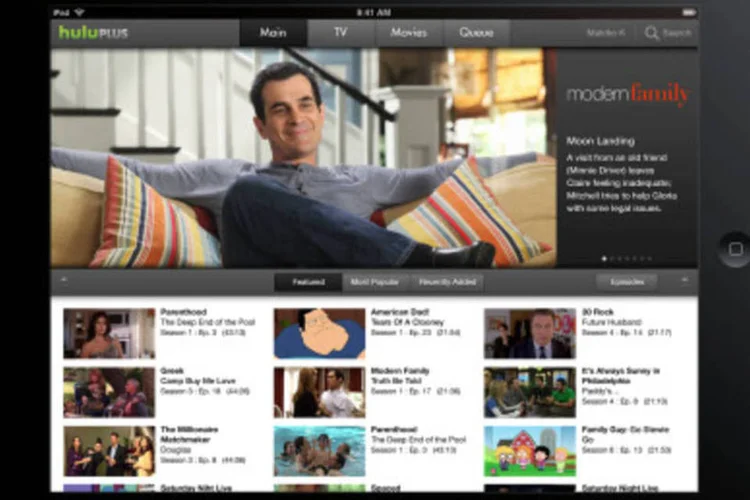Image resolution: width=750 pixels, height=500 pixels.
Task: Tap the left arrow on the filter bar
Action: 64,280
